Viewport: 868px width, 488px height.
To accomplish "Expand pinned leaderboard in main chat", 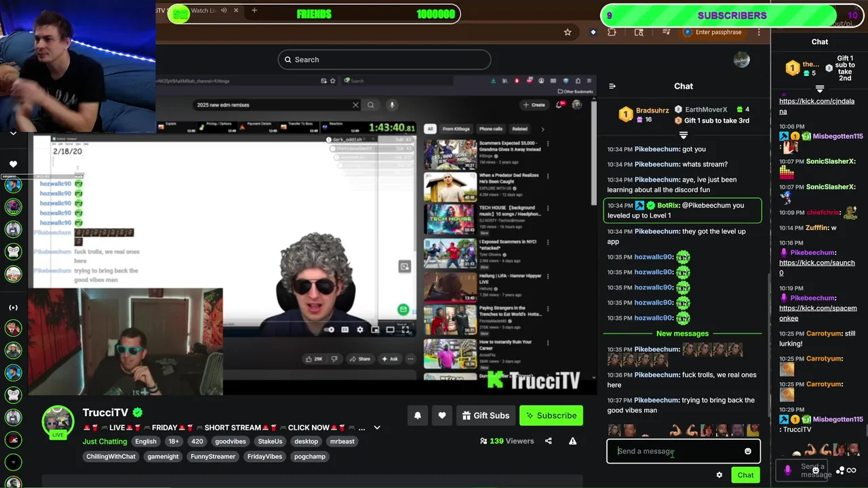I will pyautogui.click(x=684, y=136).
